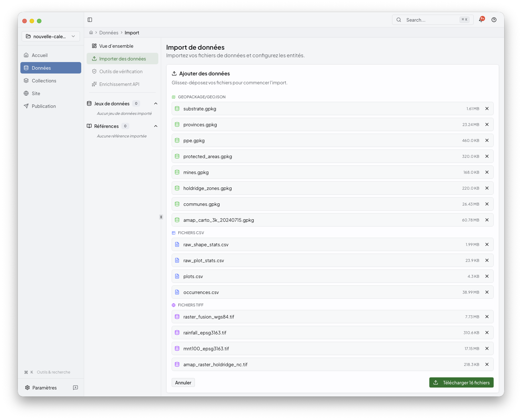
Task: Dismiss rainfall_epsg3163.tif with its X button
Action: (487, 332)
